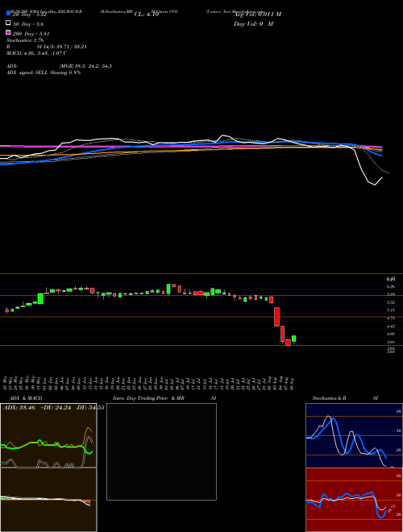Click the 'MACD: 4.86, 5.48, -1.07 C' readout
The width and height of the screenshot is (403, 532).
[x=36, y=53]
